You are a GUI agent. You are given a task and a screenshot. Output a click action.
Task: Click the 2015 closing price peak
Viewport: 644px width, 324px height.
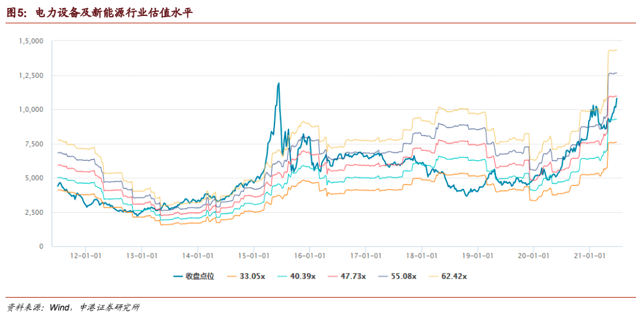[279, 83]
